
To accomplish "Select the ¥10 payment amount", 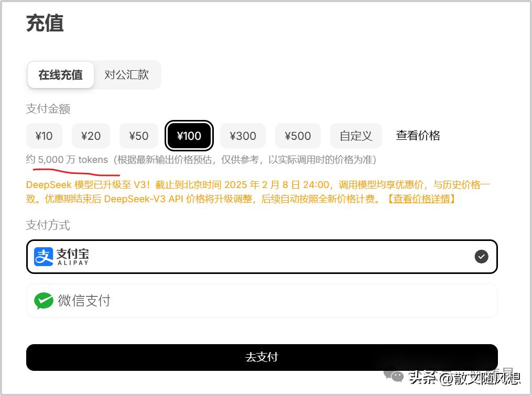I will tap(44, 136).
